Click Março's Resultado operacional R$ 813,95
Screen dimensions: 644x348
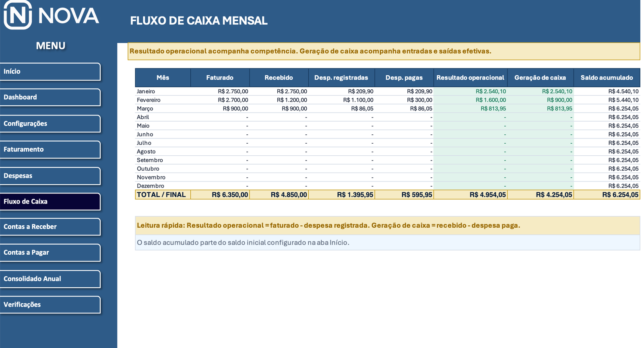point(493,109)
